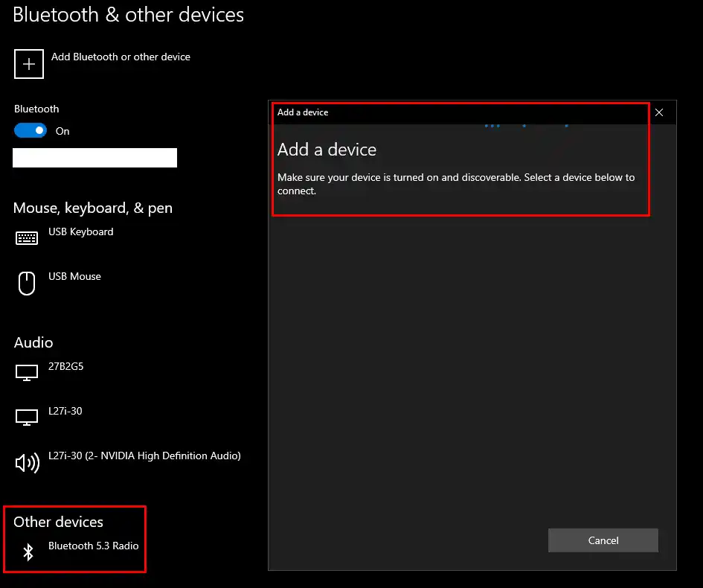Click the white redacted field below Bluetooth toggle
703x588 pixels.
coord(94,158)
